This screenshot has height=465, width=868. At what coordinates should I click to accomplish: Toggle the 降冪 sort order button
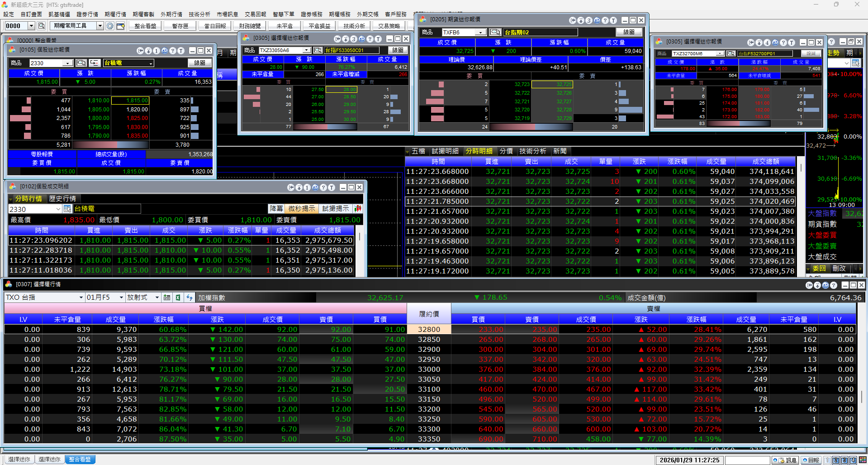(276, 209)
